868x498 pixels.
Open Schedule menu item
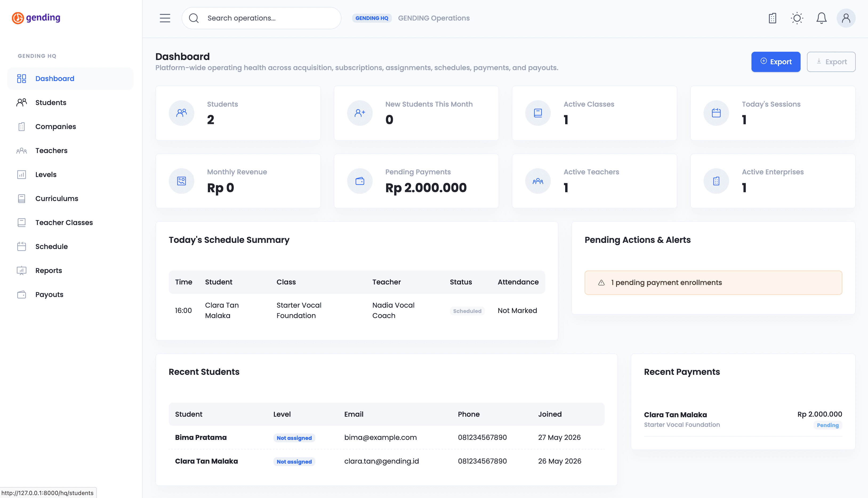70,246
